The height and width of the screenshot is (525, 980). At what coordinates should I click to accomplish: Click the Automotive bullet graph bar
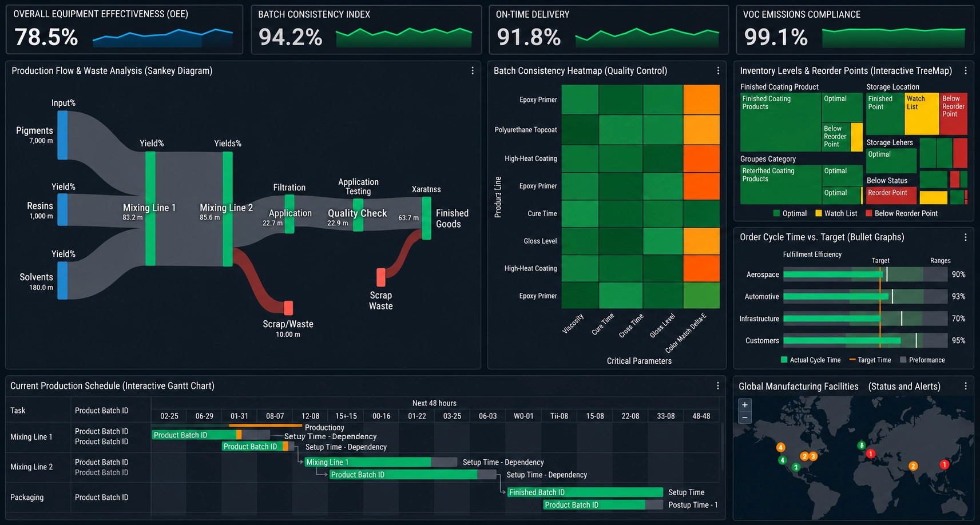click(x=865, y=296)
